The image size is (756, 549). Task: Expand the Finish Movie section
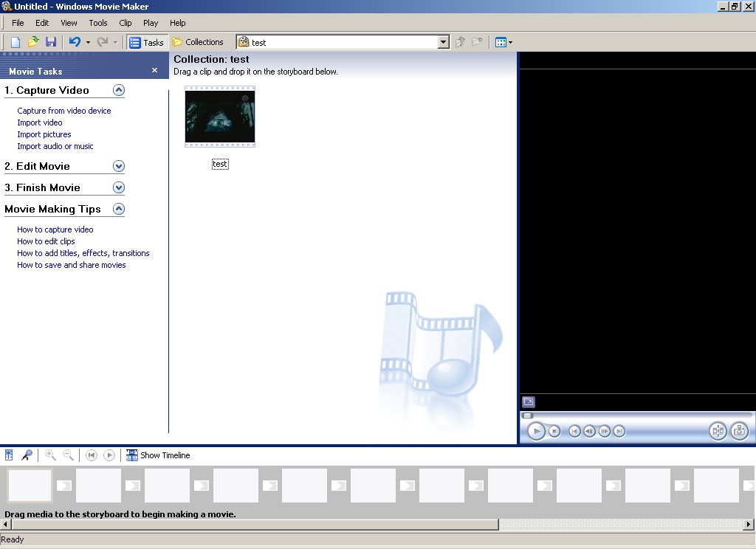(x=119, y=187)
